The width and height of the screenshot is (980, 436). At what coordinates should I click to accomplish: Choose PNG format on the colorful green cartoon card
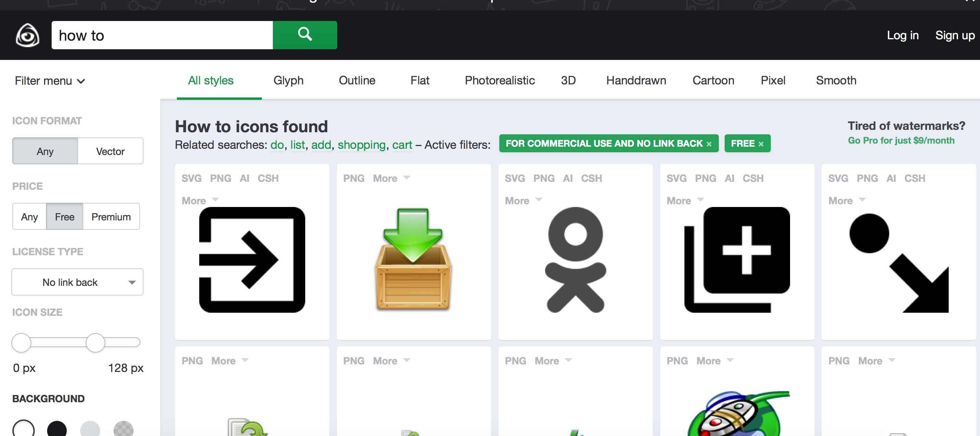[677, 361]
